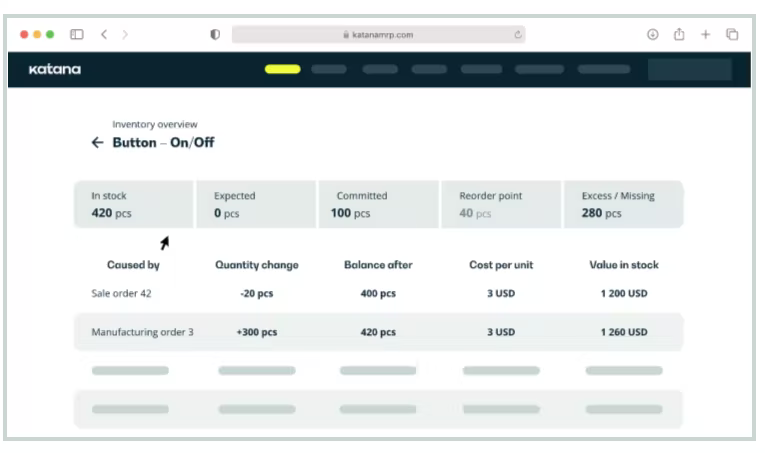Click the 1 200 USD value cell
This screenshot has height=453, width=765.
point(624,293)
